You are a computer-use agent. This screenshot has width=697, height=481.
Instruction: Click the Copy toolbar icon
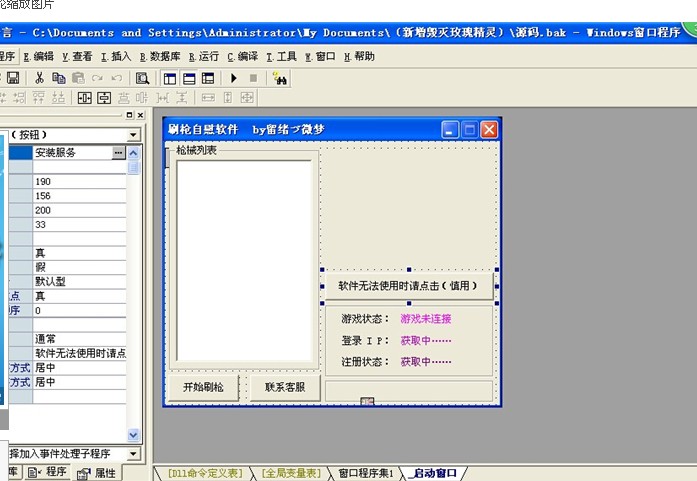pyautogui.click(x=59, y=78)
